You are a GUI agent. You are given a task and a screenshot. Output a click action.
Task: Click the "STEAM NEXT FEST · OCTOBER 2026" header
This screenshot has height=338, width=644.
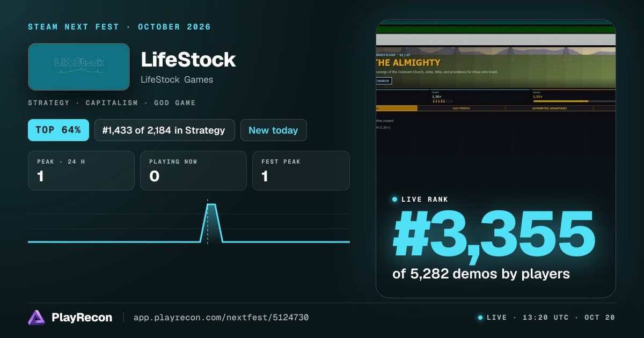click(120, 27)
